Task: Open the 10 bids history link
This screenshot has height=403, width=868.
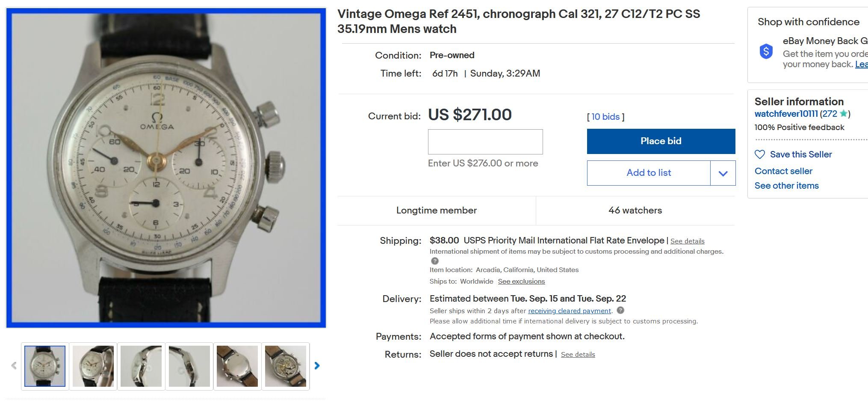Action: click(605, 117)
